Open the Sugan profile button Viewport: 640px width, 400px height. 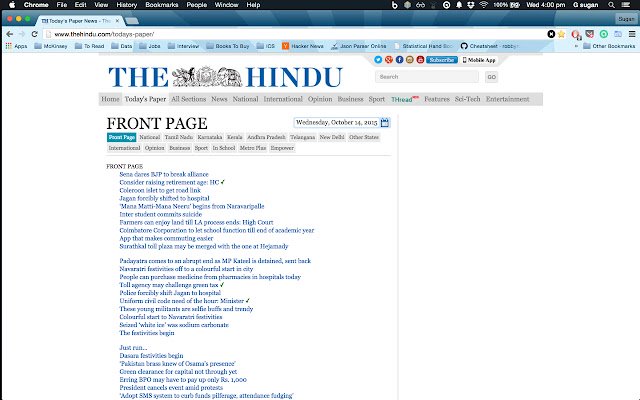click(x=626, y=19)
